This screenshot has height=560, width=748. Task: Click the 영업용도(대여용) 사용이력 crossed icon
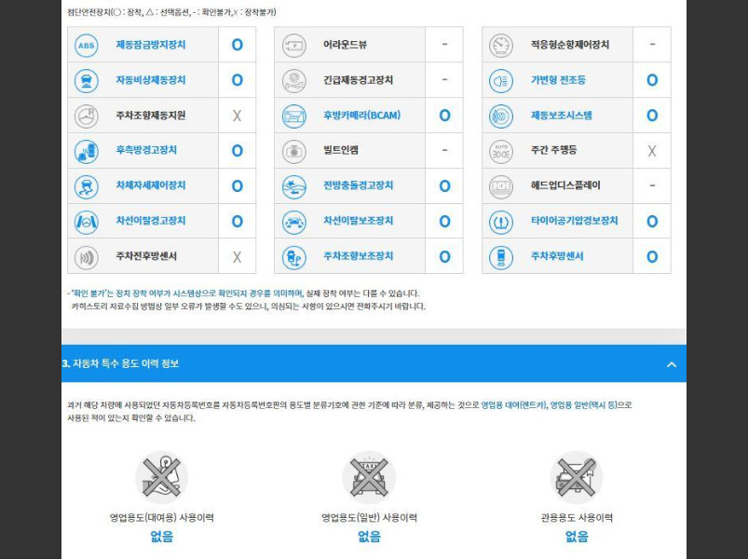pyautogui.click(x=161, y=477)
